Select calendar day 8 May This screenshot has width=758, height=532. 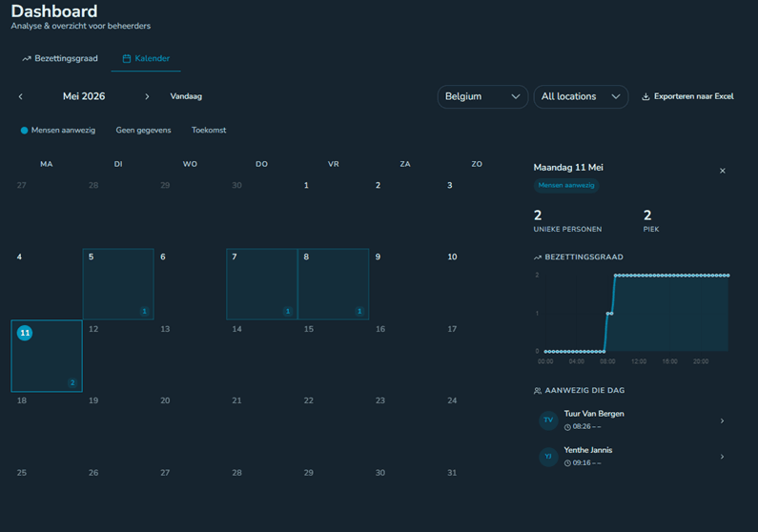click(334, 284)
